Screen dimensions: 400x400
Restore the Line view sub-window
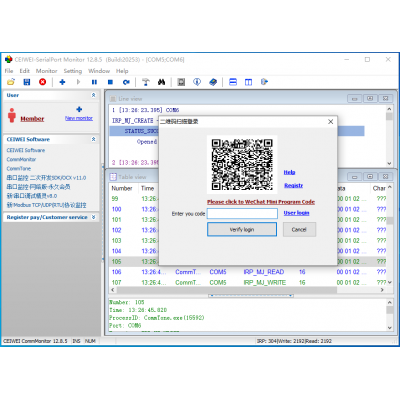pos(370,99)
